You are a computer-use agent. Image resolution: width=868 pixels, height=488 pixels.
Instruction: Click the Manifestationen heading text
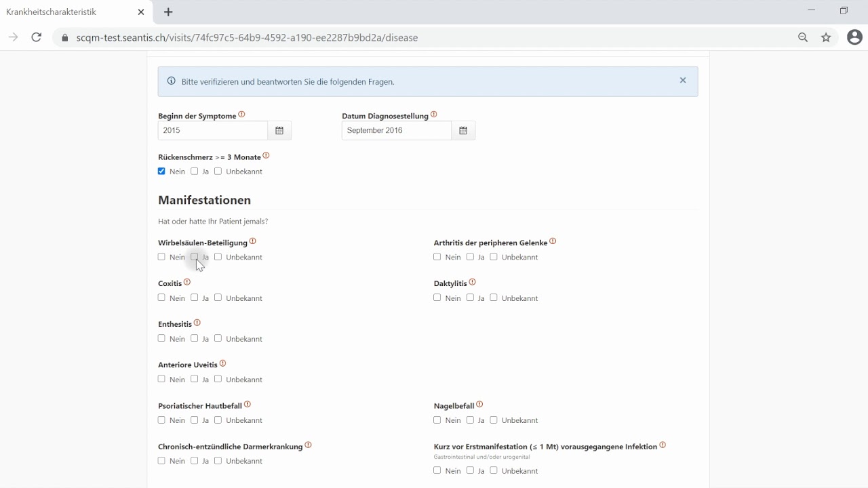(204, 200)
